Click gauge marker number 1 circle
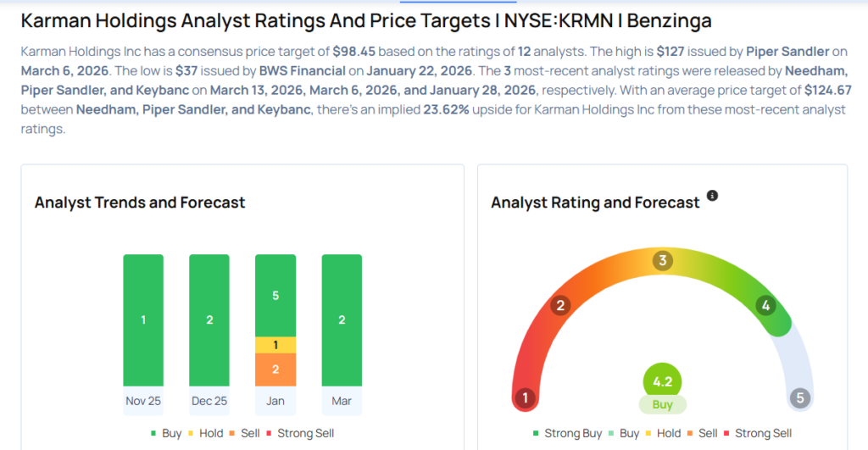The height and width of the screenshot is (450, 868). pos(526,397)
